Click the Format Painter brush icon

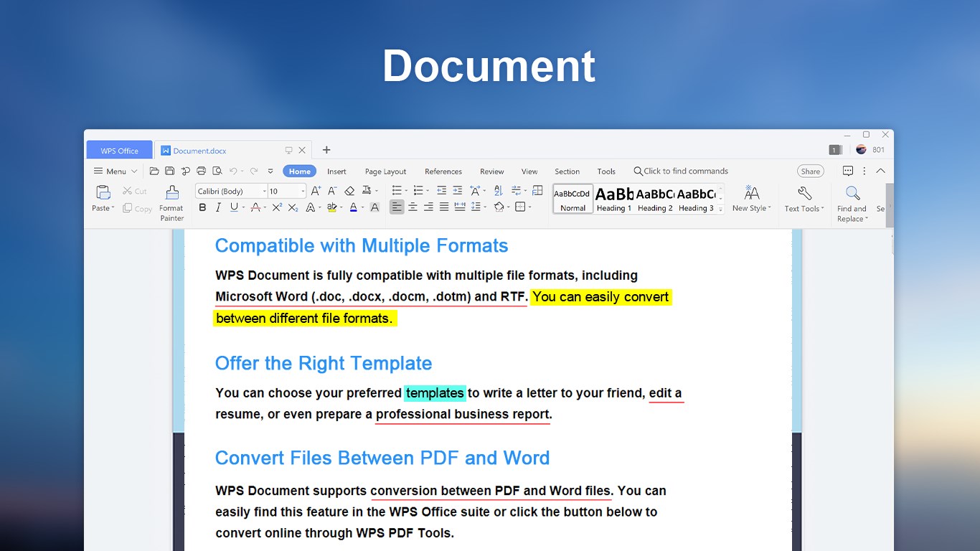tap(171, 192)
